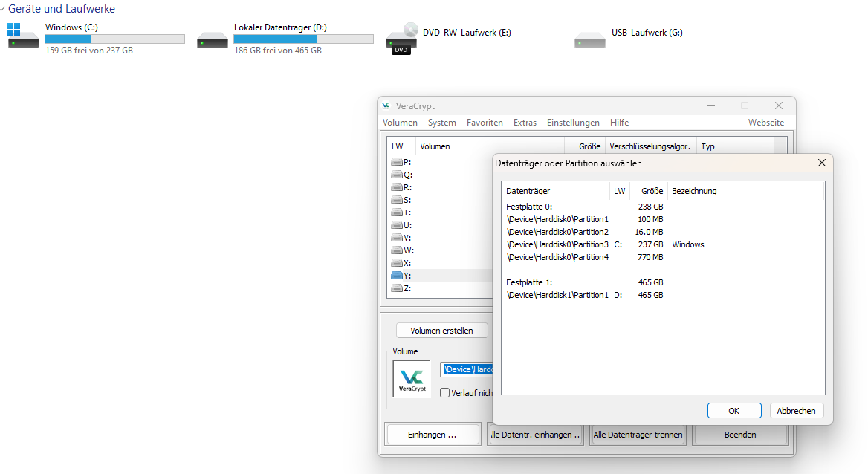
Task: Click Alle Datenträger trennen button
Action: click(x=638, y=435)
